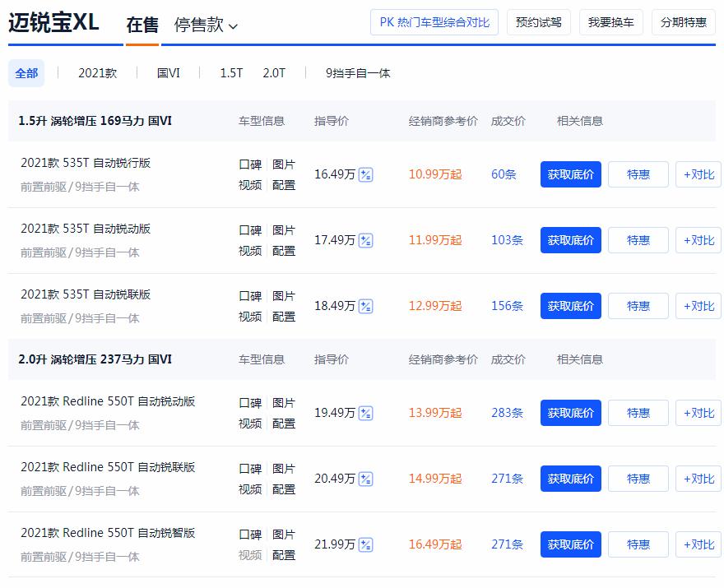
Task: Select the 全部 filter tab
Action: [x=26, y=73]
